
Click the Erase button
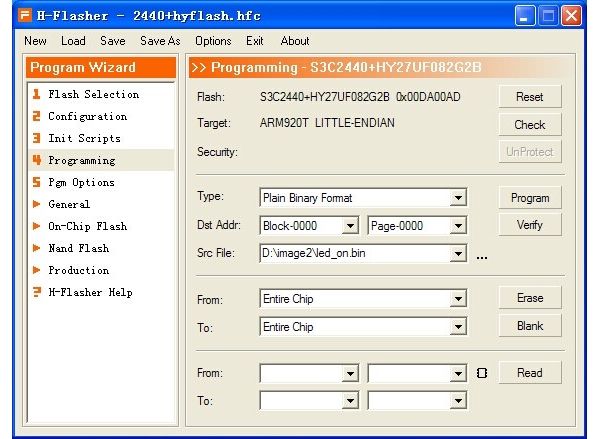pyautogui.click(x=530, y=298)
